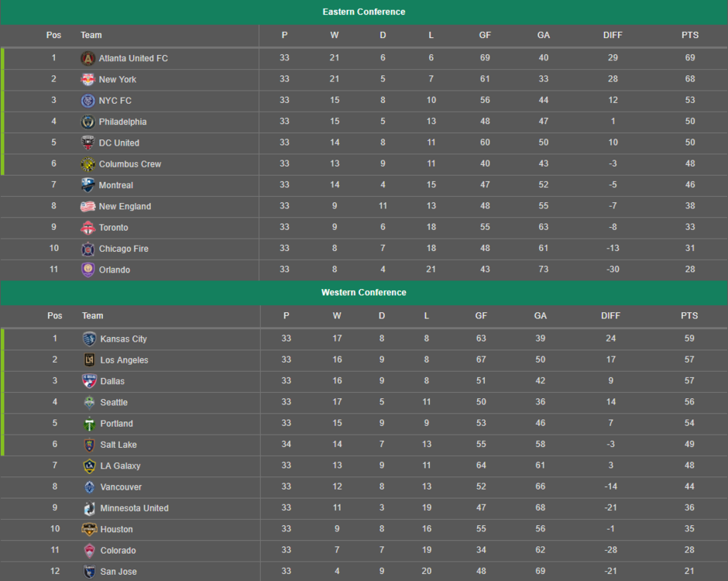Click the LA Galaxy team badge
728x581 pixels.
click(89, 466)
